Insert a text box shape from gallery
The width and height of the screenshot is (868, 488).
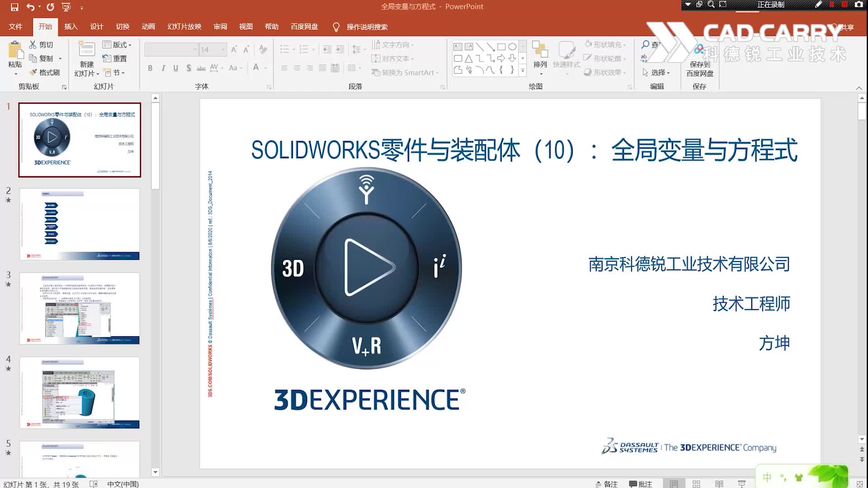point(458,47)
